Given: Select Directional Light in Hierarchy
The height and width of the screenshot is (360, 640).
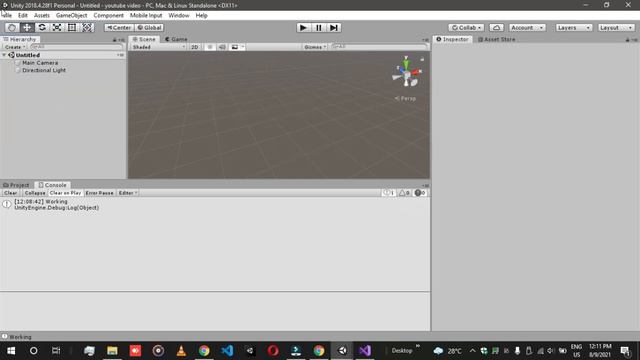Looking at the screenshot, I should (44, 70).
